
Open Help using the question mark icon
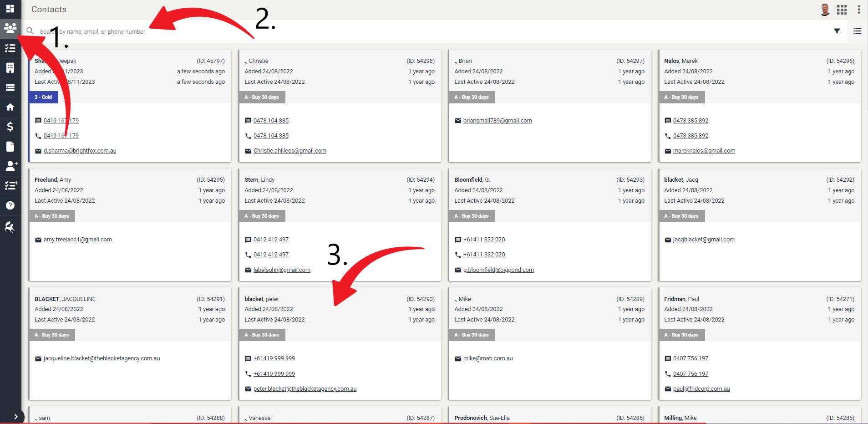point(10,205)
